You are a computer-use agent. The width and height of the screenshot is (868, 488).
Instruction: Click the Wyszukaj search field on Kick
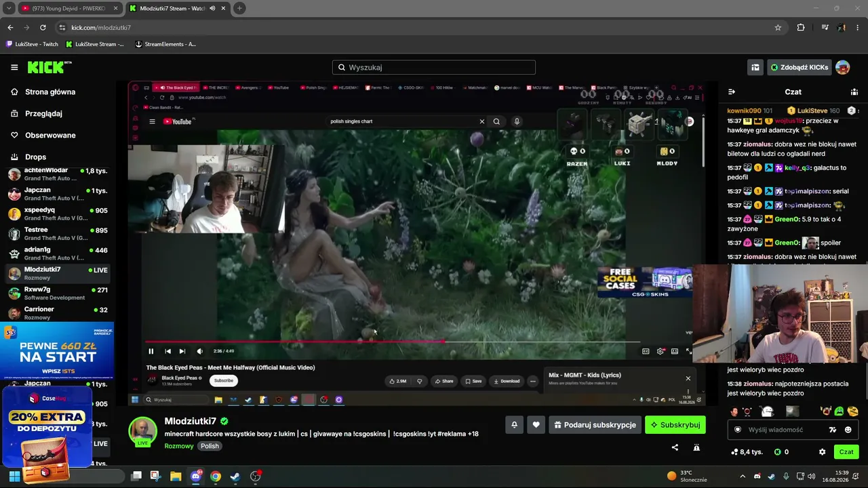[x=434, y=67]
